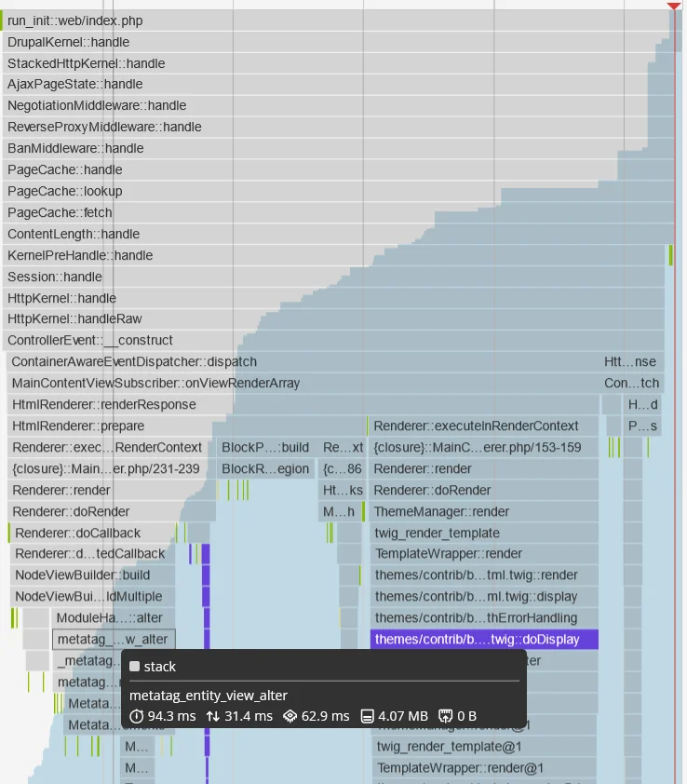This screenshot has width=687, height=784.
Task: Select the P…s frame
Action: pos(642,426)
